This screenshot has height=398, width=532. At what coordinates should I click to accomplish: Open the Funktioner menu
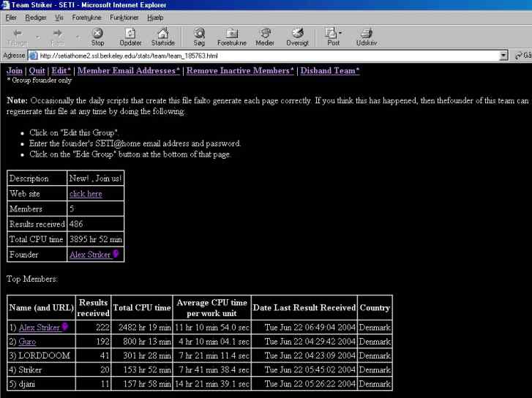click(124, 18)
